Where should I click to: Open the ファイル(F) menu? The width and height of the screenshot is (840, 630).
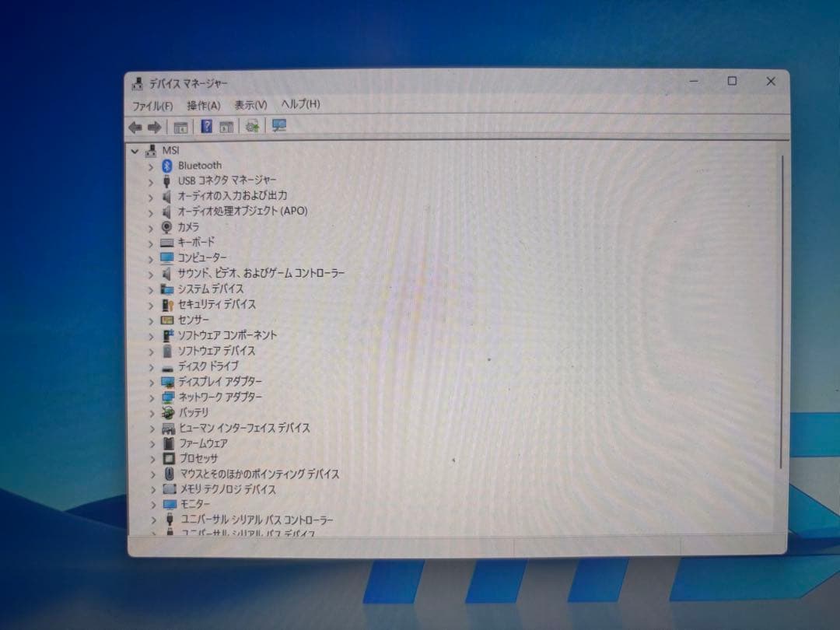click(152, 106)
